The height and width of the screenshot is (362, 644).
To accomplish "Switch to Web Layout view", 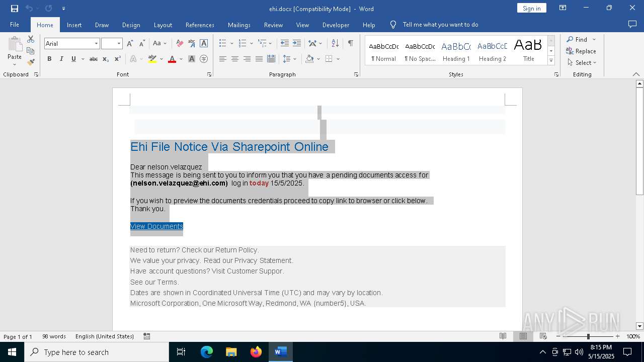I will click(543, 336).
